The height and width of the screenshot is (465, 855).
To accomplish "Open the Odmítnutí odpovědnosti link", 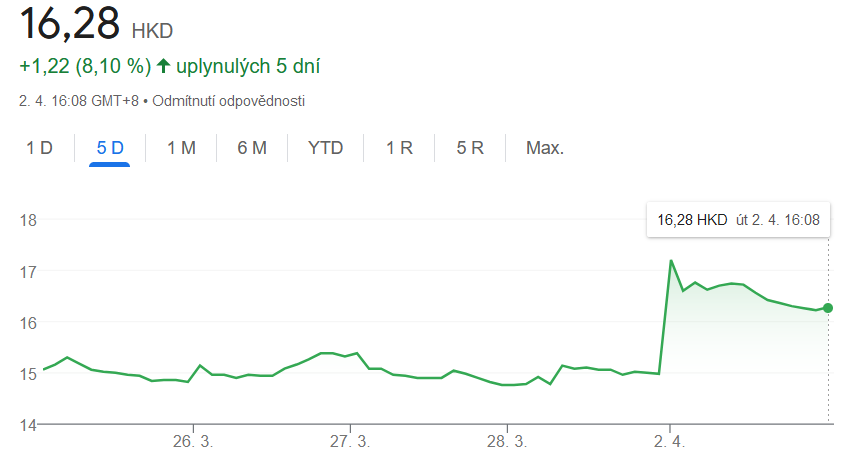I will (x=228, y=101).
